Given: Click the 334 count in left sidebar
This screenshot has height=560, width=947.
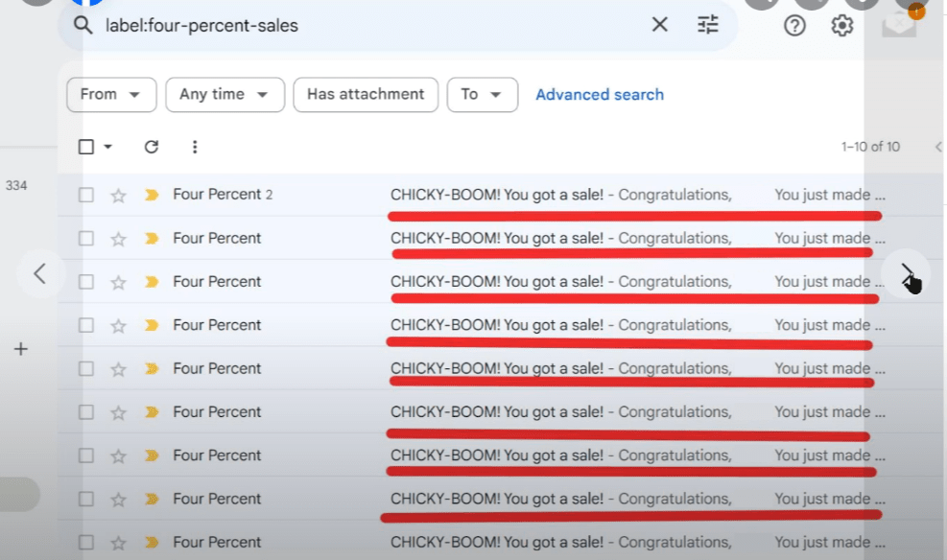Looking at the screenshot, I should coord(16,185).
